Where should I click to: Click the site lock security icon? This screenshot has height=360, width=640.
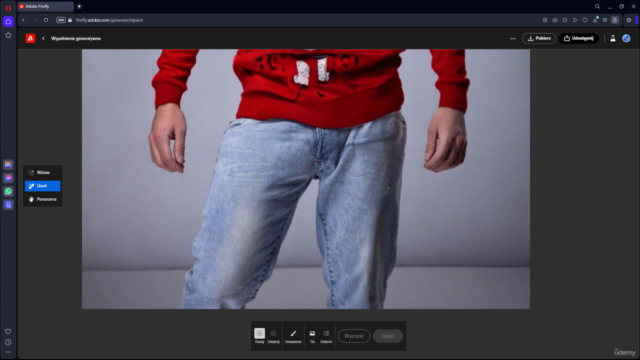pyautogui.click(x=70, y=20)
